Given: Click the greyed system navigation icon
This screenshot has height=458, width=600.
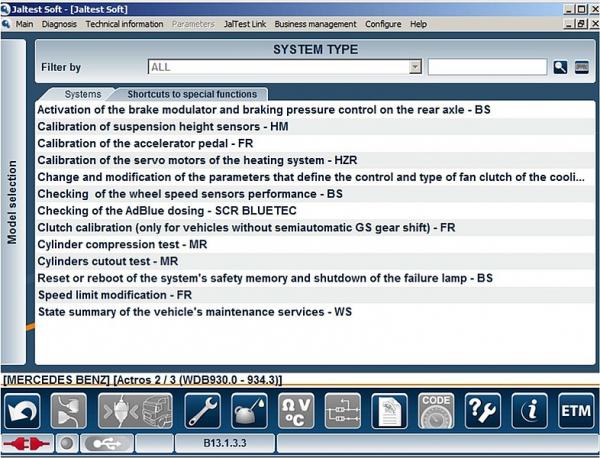Looking at the screenshot, I should [x=69, y=411].
